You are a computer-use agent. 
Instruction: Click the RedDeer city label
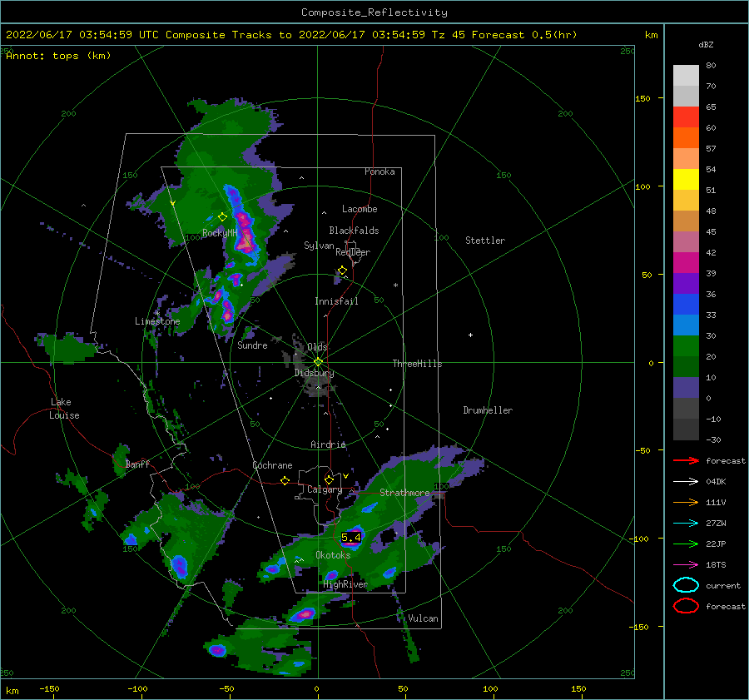tap(353, 252)
